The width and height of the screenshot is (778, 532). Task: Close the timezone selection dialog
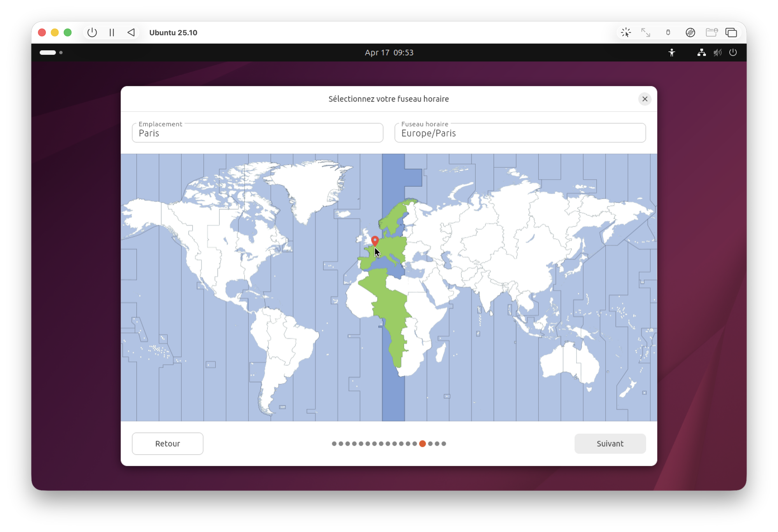[645, 99]
